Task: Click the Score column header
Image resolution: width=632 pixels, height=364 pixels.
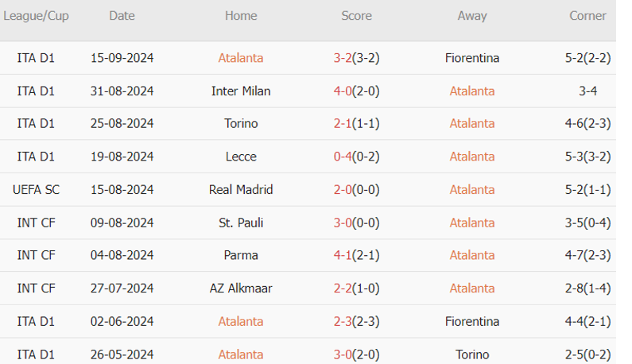Action: 356,16
